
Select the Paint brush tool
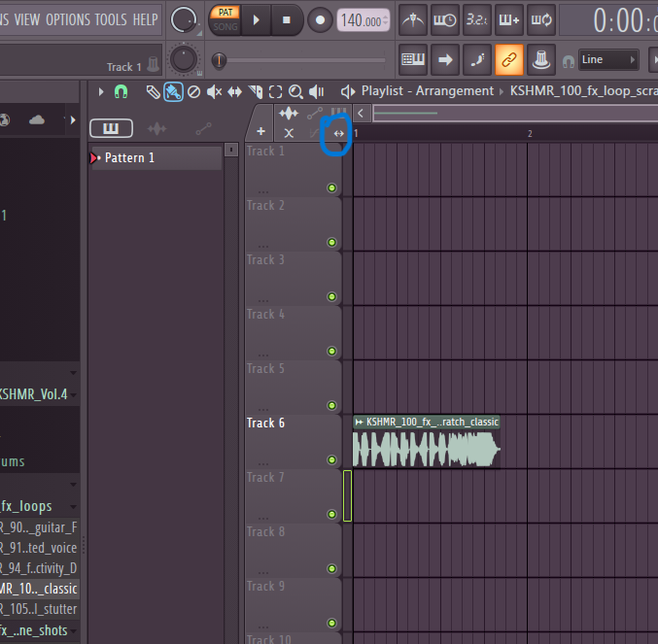point(173,91)
